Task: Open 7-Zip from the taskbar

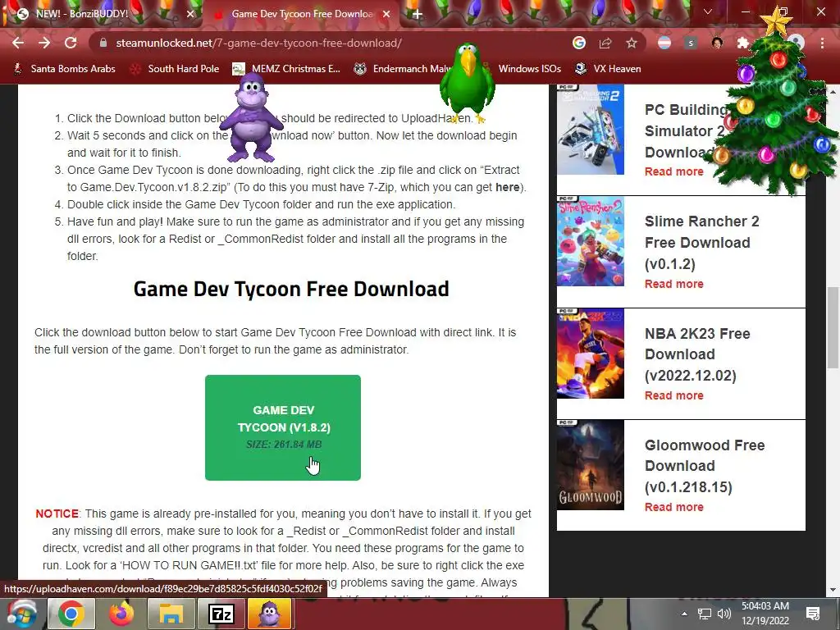Action: point(221,614)
